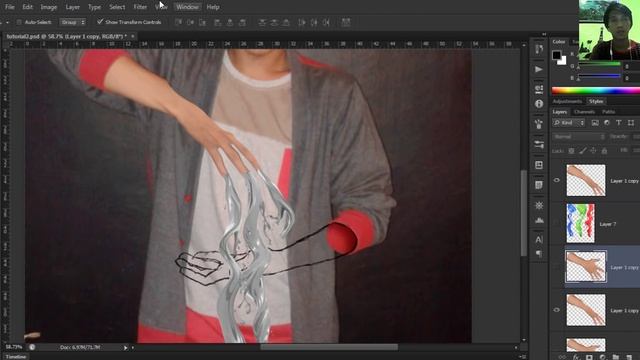Viewport: 640px width, 360px height.
Task: Switch to the Adjustments tab
Action: (x=567, y=101)
